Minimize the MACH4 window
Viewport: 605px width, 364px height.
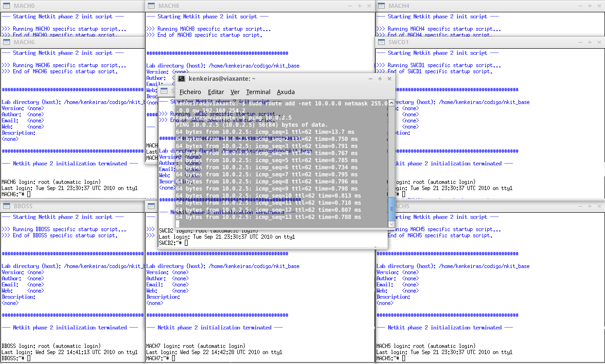pos(580,6)
